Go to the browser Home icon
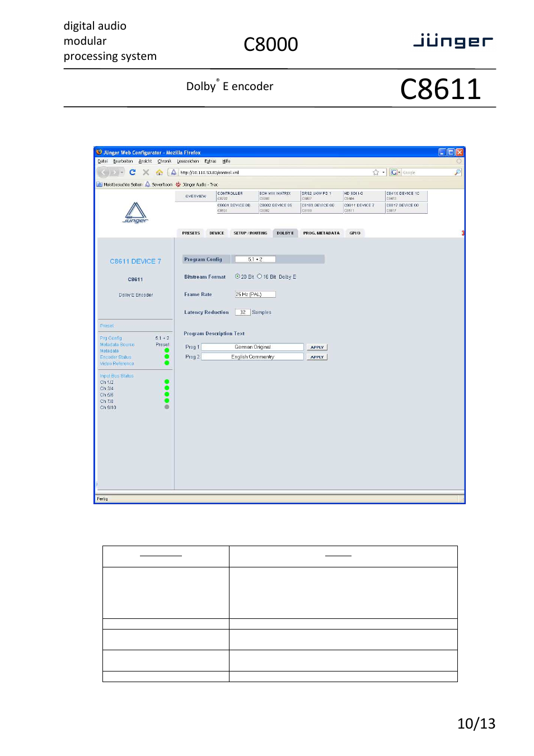Viewport: 534px width, 756px height. [x=160, y=172]
